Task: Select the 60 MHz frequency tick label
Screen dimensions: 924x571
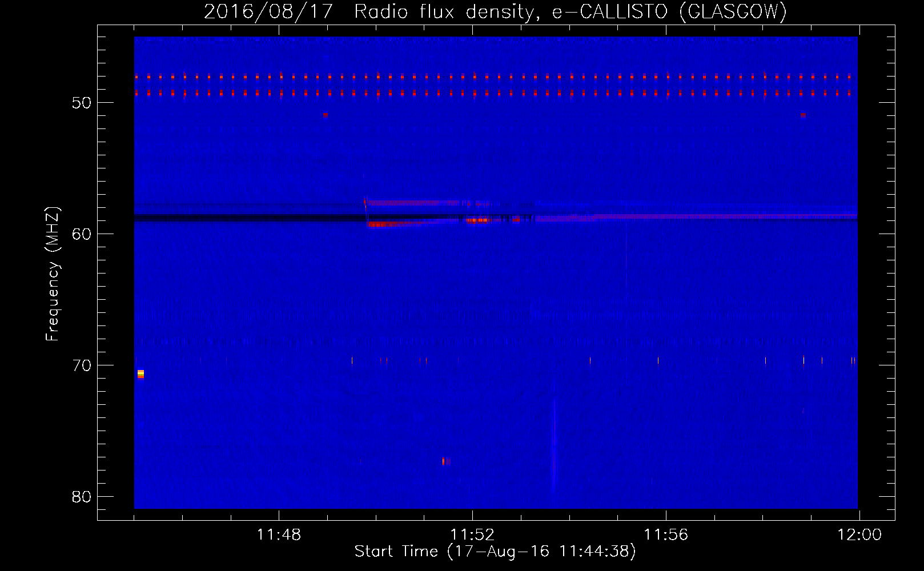Action: [x=82, y=234]
